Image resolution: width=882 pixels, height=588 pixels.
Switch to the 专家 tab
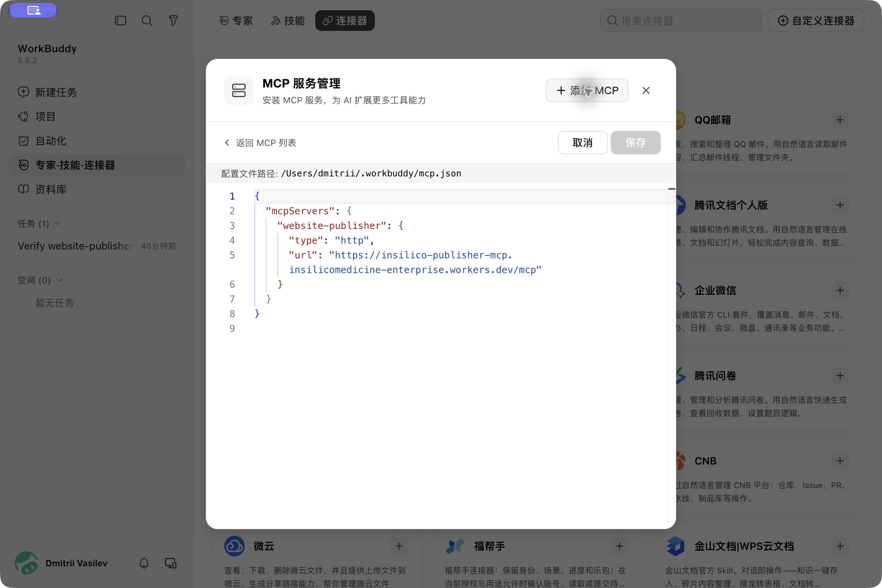click(x=236, y=21)
